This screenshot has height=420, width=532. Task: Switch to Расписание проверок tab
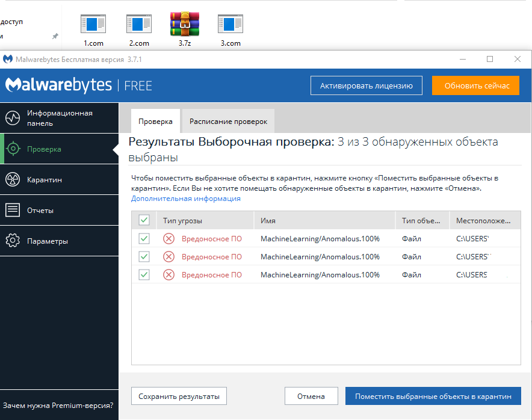point(228,121)
